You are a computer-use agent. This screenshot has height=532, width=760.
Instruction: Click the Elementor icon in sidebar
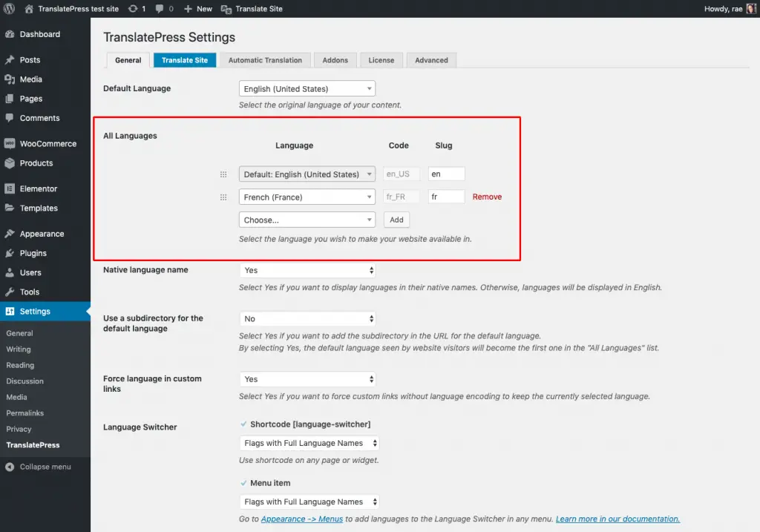[10, 189]
